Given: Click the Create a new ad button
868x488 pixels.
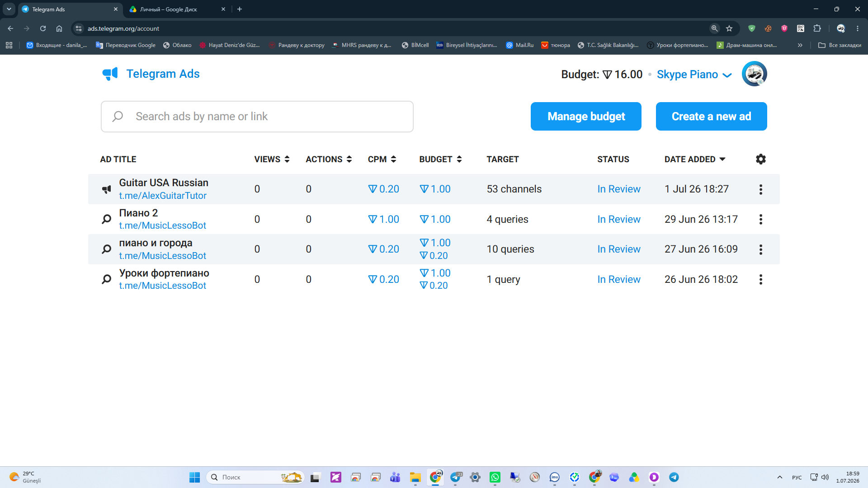Looking at the screenshot, I should click(711, 116).
